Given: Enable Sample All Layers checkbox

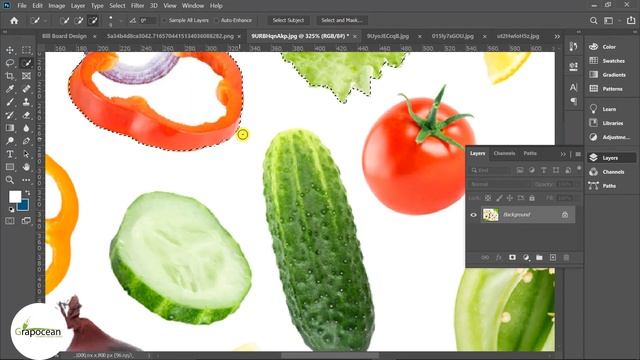Looking at the screenshot, I should click(x=164, y=20).
